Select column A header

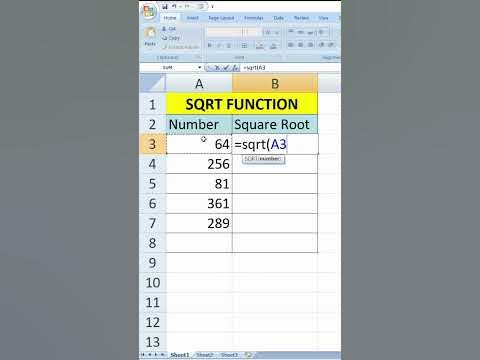pyautogui.click(x=199, y=83)
